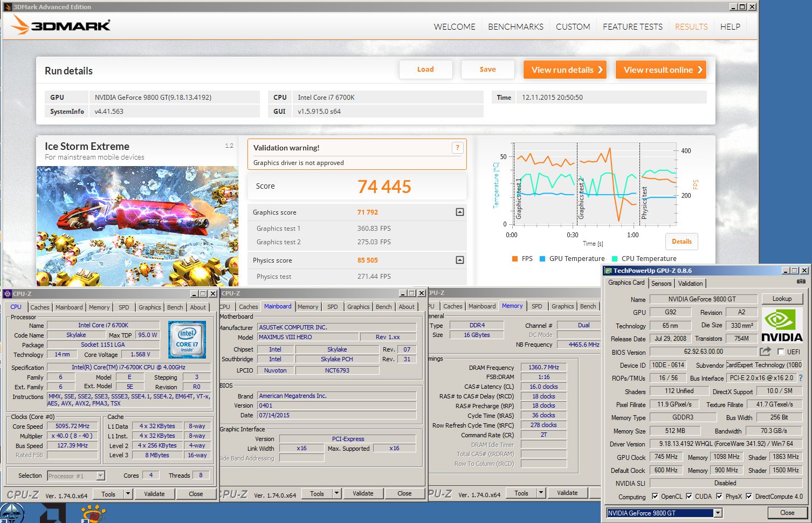The width and height of the screenshot is (812, 523).
Task: Click the overall score value 74 445
Action: point(384,187)
